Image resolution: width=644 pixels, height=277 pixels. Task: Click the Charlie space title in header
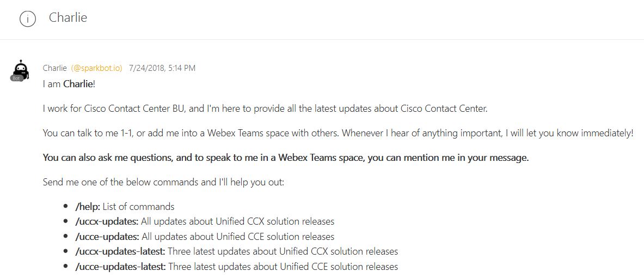(68, 17)
